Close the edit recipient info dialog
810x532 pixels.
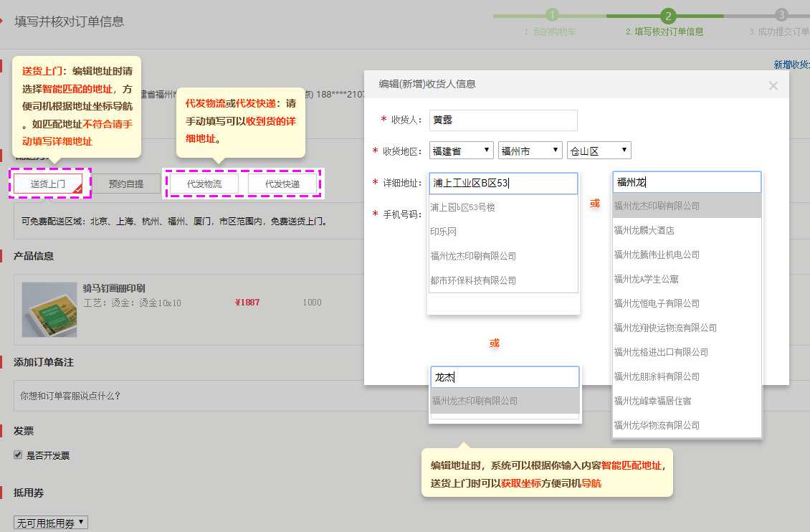click(773, 85)
